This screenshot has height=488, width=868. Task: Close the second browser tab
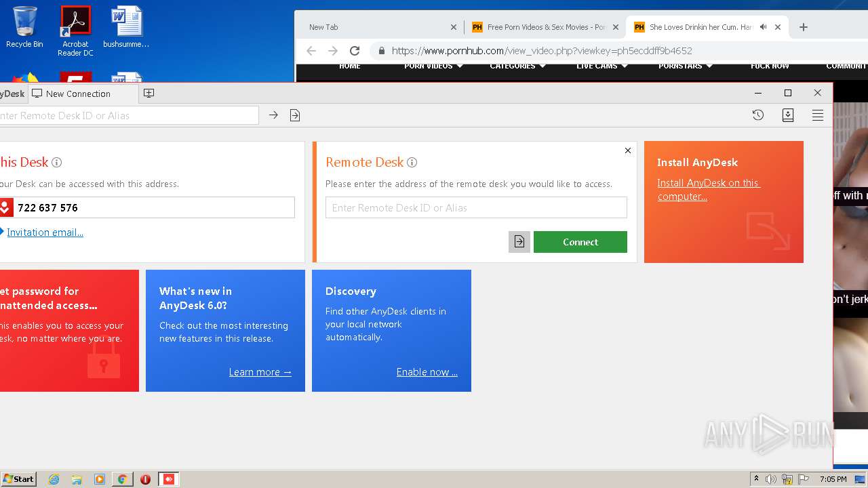[616, 27]
